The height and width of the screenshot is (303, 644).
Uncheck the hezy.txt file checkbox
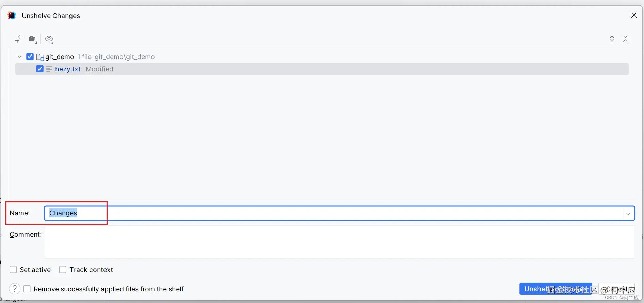(40, 69)
